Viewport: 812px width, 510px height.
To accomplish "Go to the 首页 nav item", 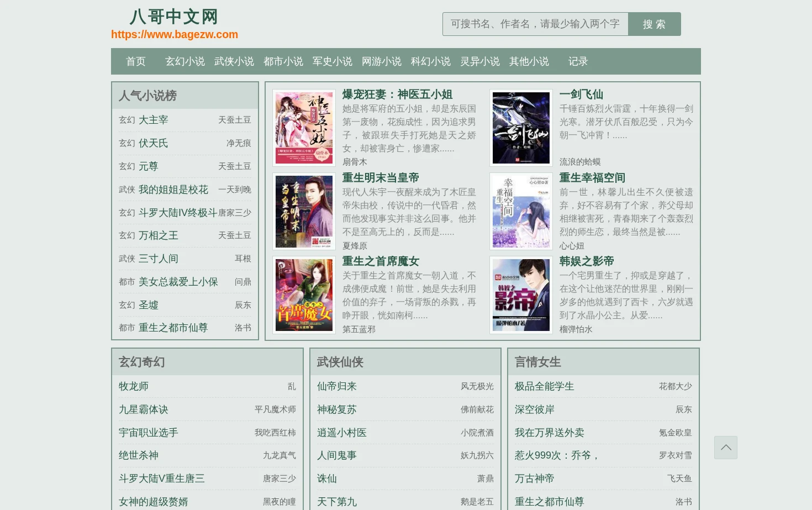I will pyautogui.click(x=136, y=61).
